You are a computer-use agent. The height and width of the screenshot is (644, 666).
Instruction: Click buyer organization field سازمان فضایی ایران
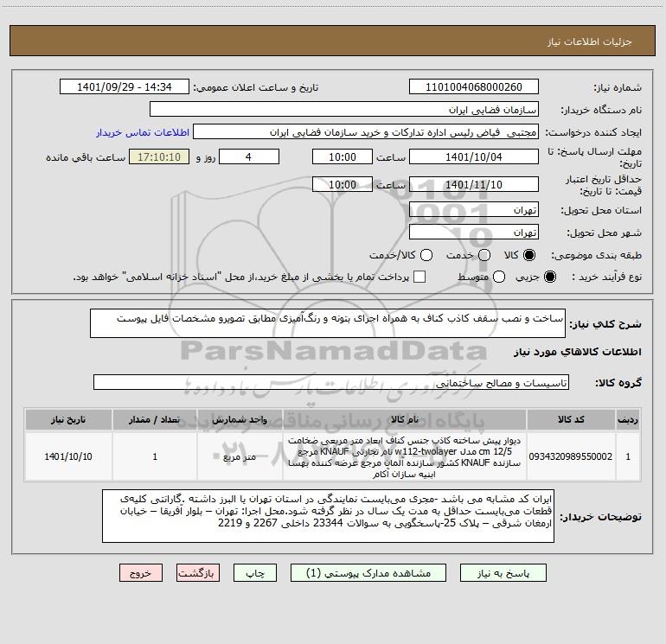344,110
